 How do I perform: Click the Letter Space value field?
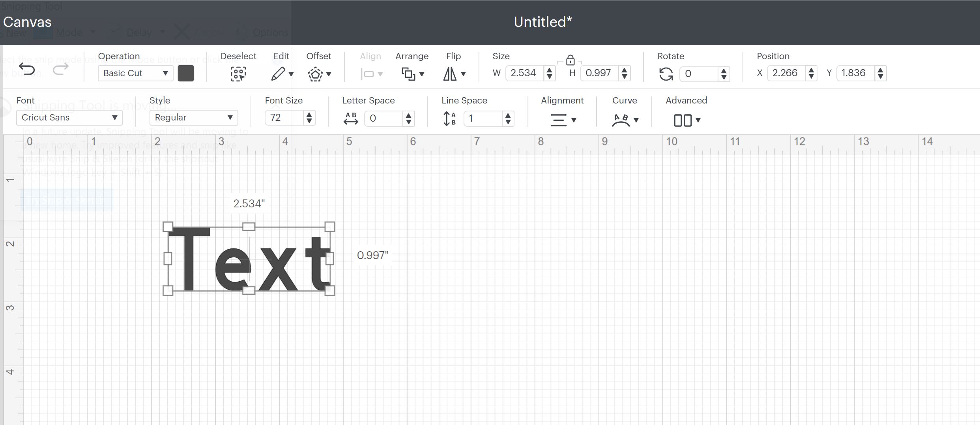click(x=383, y=118)
